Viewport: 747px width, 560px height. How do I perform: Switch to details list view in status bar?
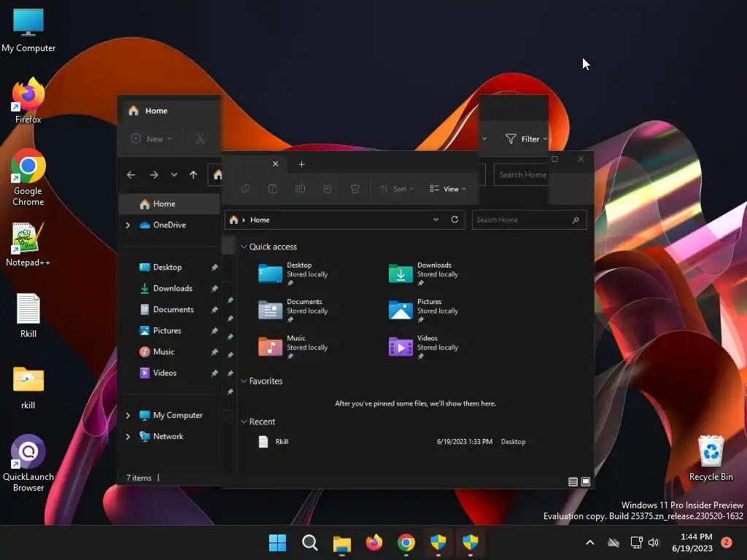(573, 482)
